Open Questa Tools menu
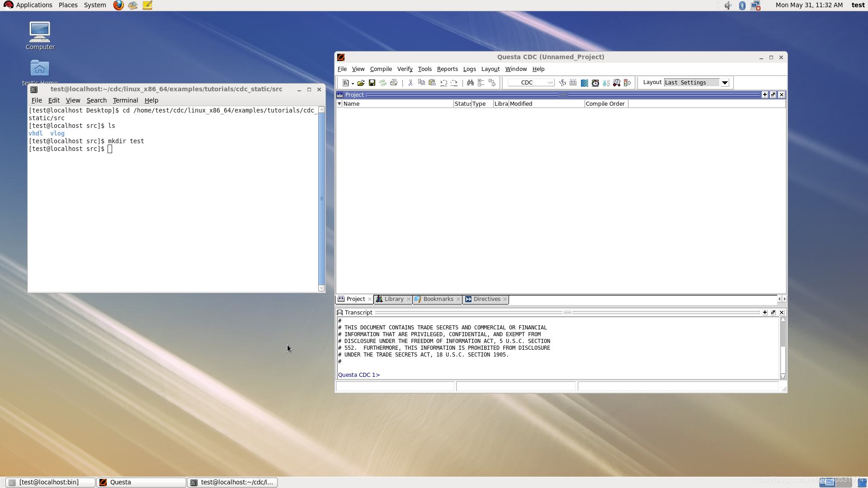The image size is (868, 488). (x=425, y=69)
